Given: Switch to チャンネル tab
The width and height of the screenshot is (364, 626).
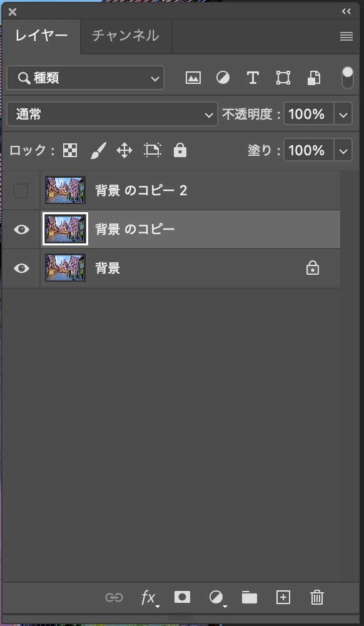Looking at the screenshot, I should tap(126, 36).
